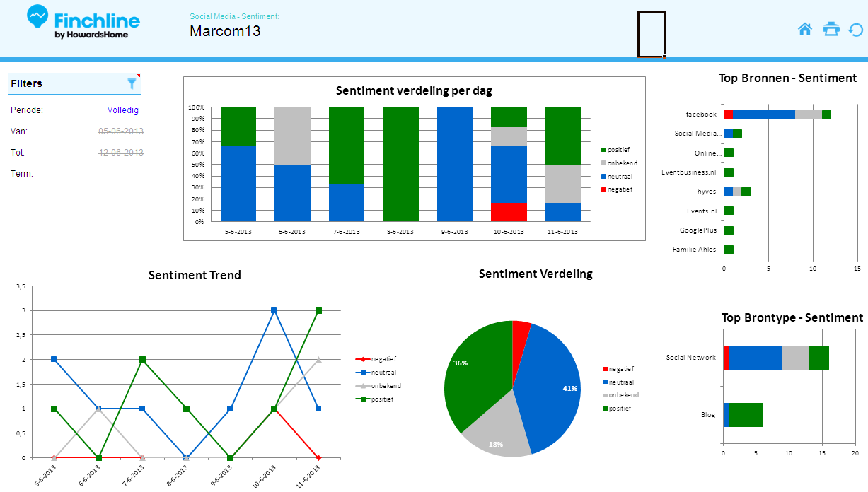This screenshot has height=492, width=868.
Task: Click the Social Network brontype label
Action: coord(691,358)
